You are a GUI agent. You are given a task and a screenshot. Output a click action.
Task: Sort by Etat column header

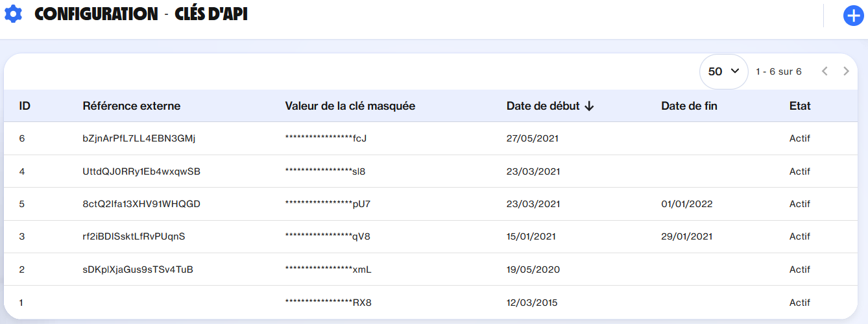pos(800,106)
